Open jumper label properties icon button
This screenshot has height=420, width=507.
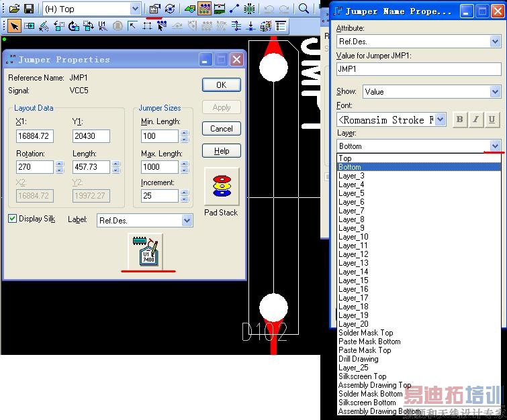145,252
